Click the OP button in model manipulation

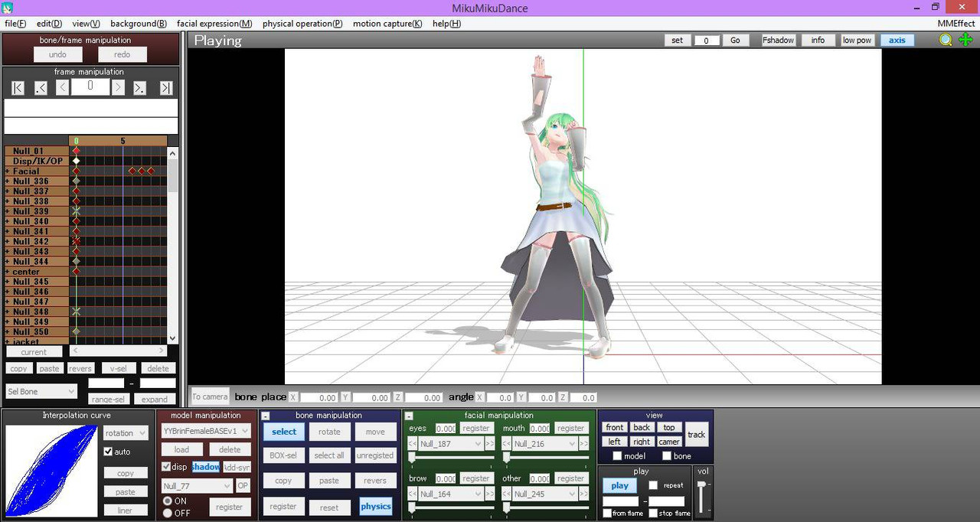point(243,486)
